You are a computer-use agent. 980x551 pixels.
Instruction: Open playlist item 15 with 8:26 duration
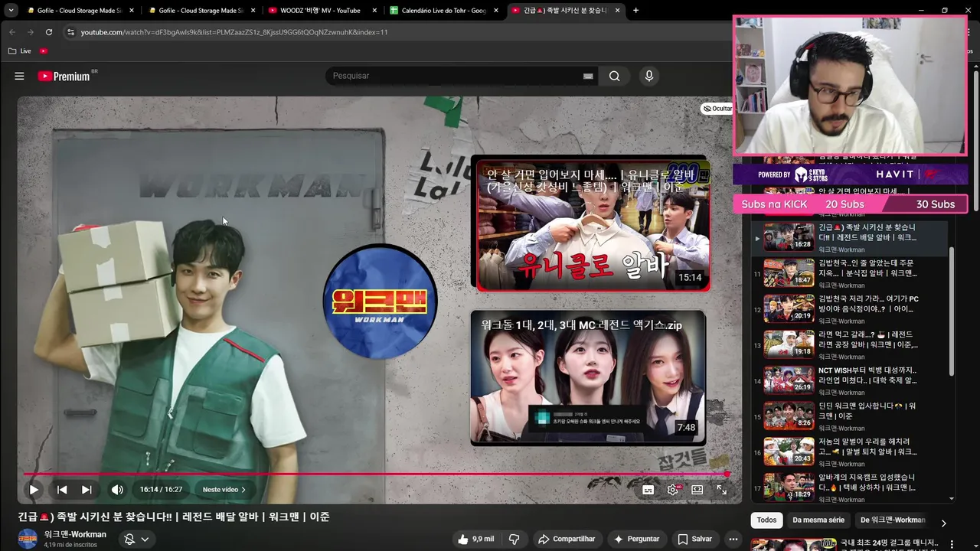(x=850, y=416)
